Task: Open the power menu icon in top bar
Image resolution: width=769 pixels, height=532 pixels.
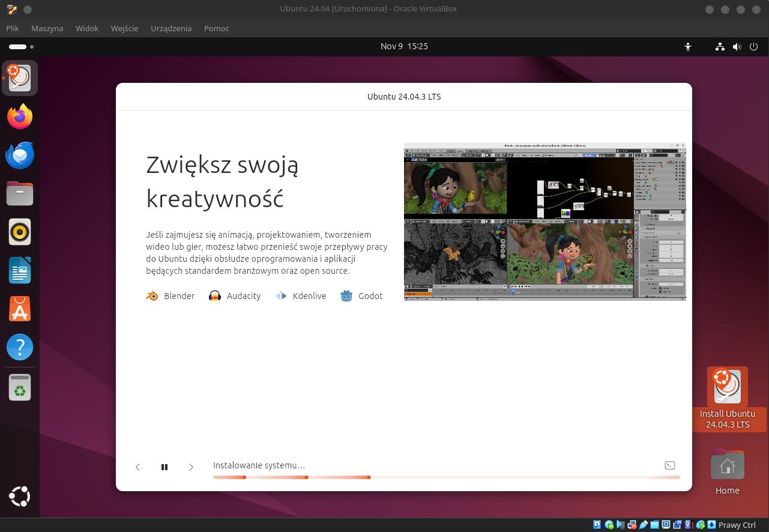Action: click(753, 46)
